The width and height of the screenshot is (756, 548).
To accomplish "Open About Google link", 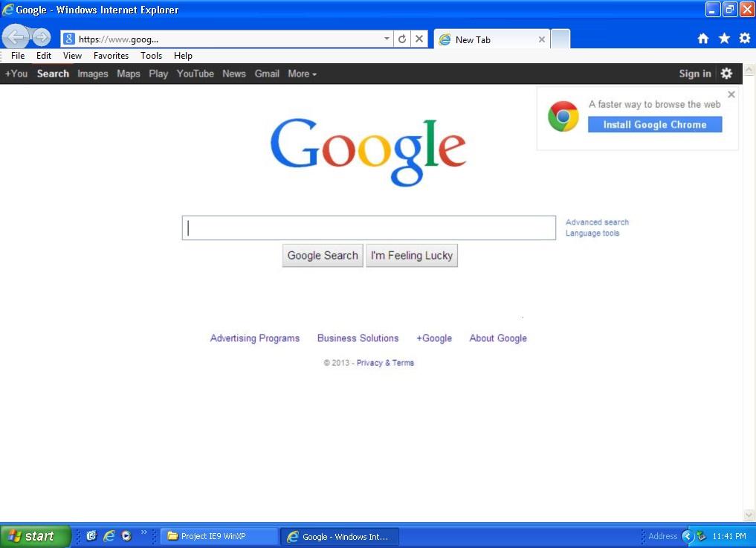I will [498, 338].
